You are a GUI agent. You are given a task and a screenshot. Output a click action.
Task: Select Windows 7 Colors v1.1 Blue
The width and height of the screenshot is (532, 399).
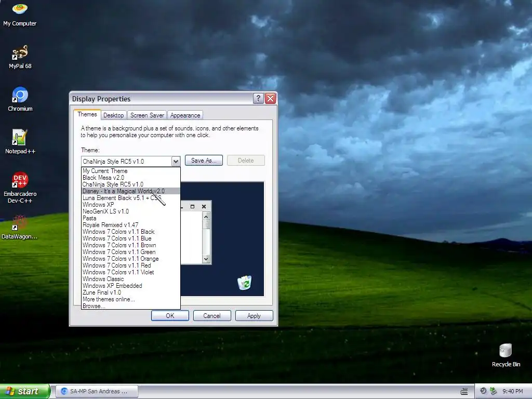tap(131, 238)
